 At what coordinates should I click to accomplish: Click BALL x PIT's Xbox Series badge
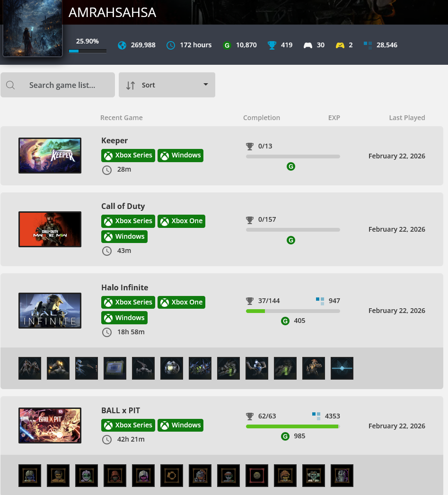point(128,425)
